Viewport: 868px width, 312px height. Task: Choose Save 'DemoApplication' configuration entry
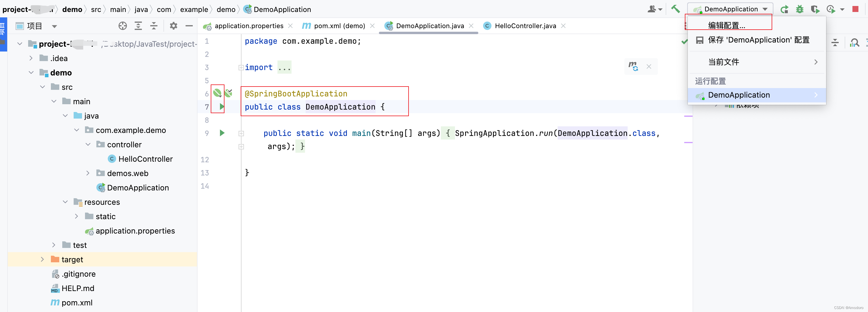tap(757, 40)
